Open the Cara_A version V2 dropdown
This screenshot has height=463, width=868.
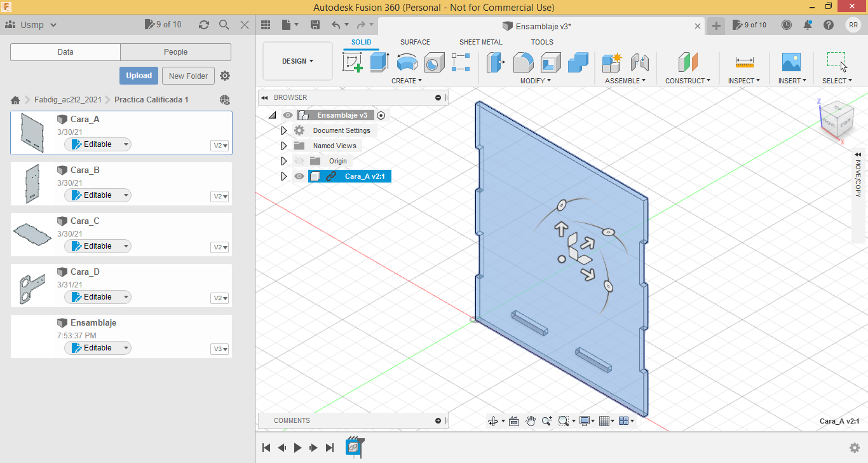(x=220, y=146)
